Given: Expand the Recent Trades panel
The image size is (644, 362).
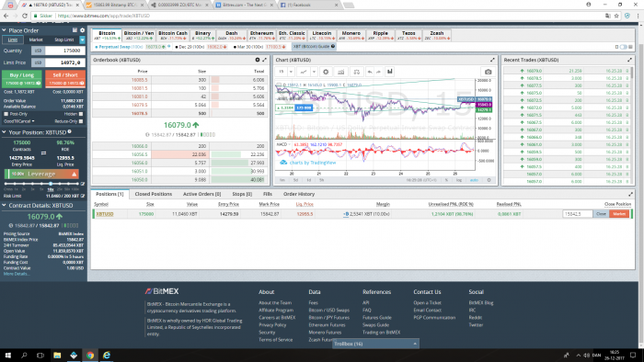Looking at the screenshot, I should [629, 60].
